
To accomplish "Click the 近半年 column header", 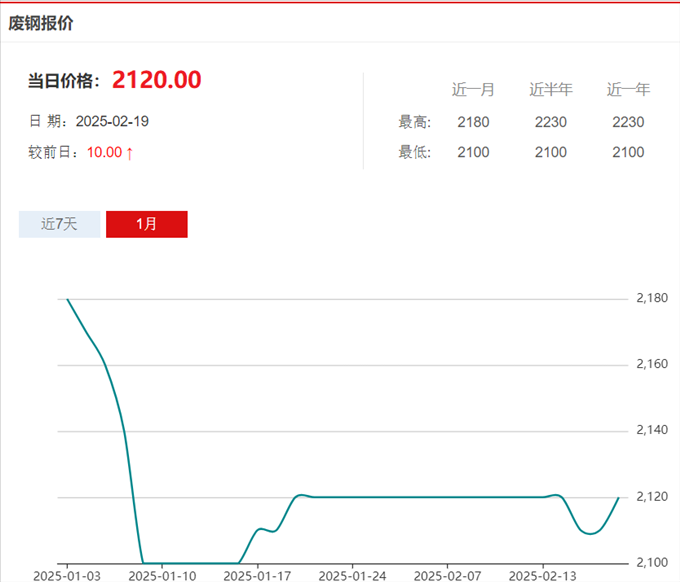I will pos(551,89).
